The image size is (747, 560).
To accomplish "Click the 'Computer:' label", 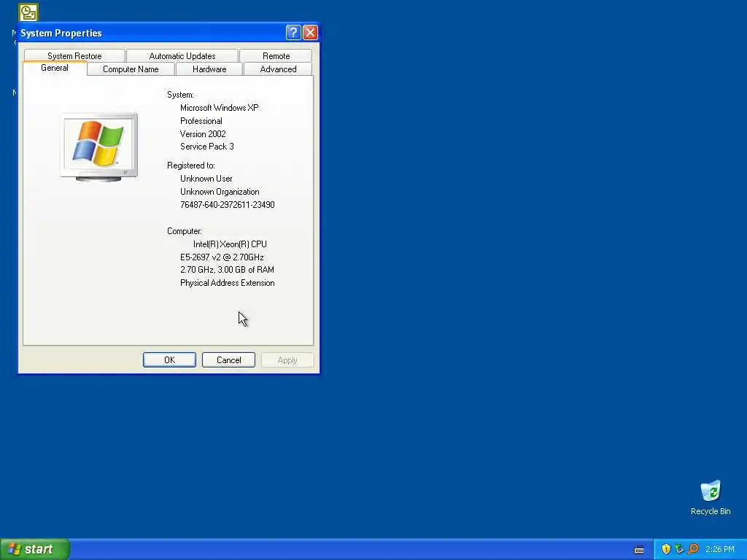I will 185,231.
